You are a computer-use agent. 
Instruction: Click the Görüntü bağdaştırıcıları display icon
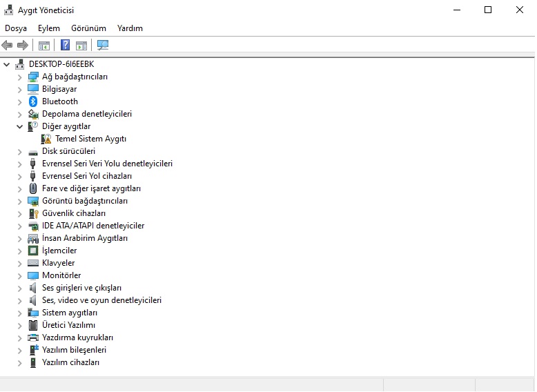(33, 202)
